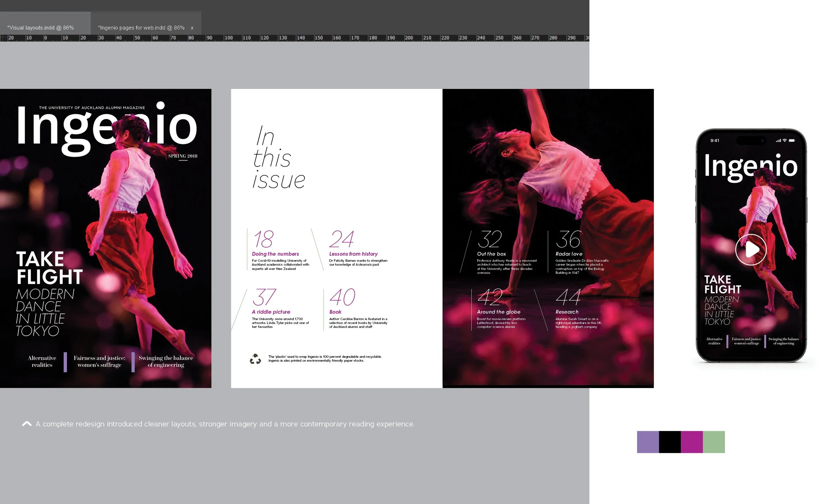The height and width of the screenshot is (504, 832).
Task: Click the 'In this issue' heading
Action: tap(279, 157)
